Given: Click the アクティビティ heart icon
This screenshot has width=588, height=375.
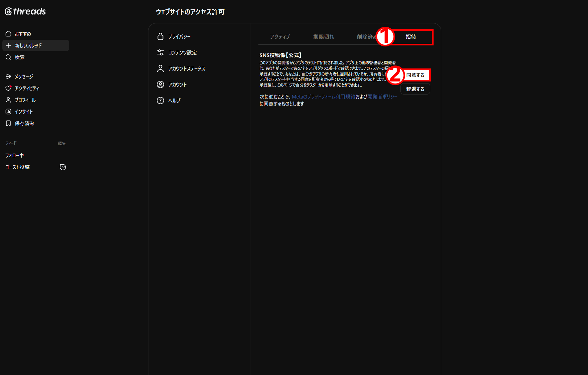Looking at the screenshot, I should [8, 88].
